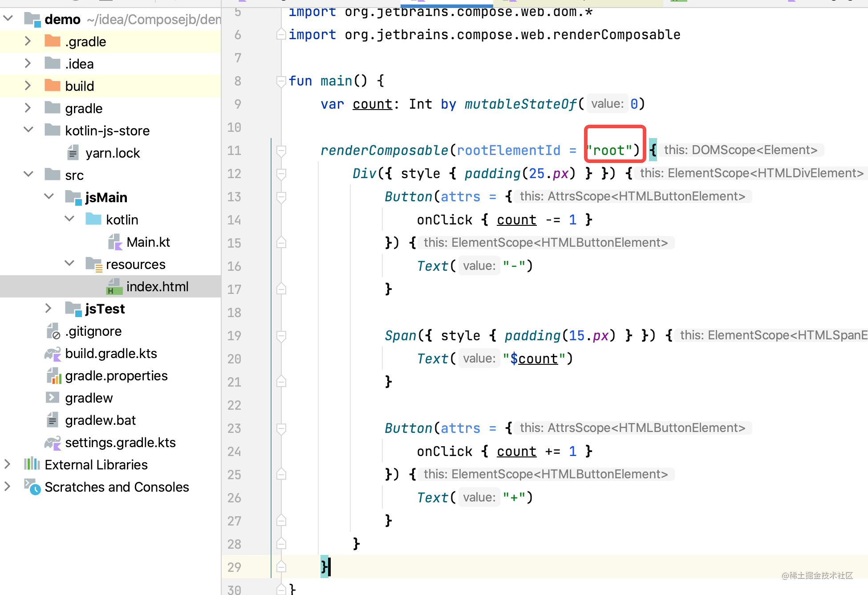868x595 pixels.
Task: Click the index.html file icon
Action: pyautogui.click(x=115, y=287)
